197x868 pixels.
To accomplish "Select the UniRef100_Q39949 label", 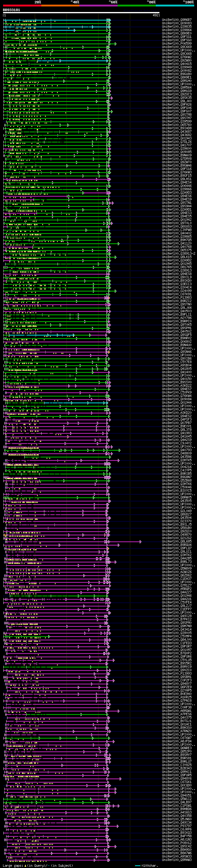I will tap(177, 67).
